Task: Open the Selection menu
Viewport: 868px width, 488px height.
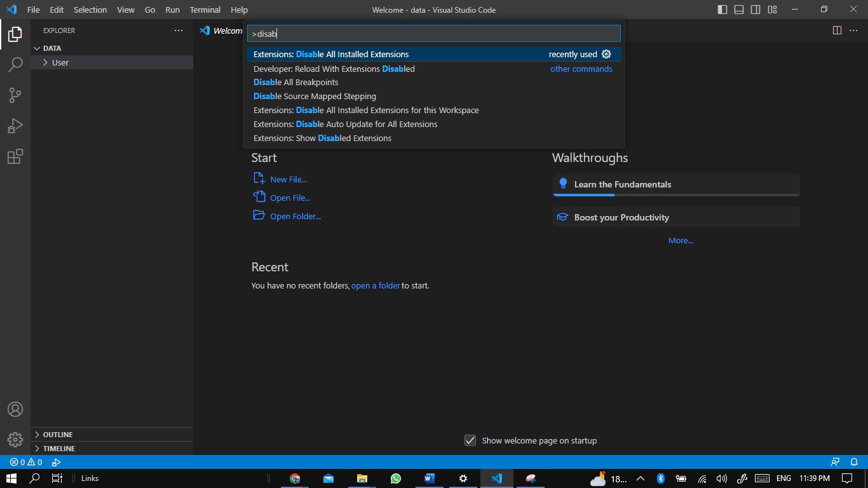Action: coord(90,10)
